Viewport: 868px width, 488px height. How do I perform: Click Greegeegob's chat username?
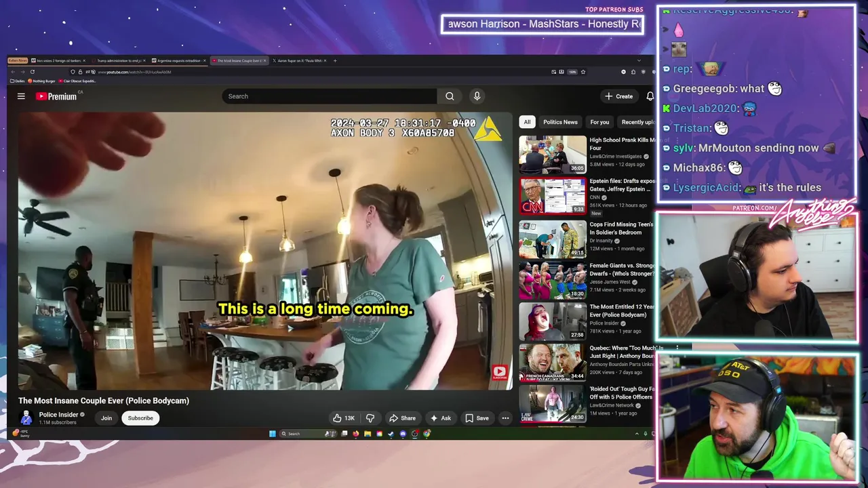coord(704,89)
